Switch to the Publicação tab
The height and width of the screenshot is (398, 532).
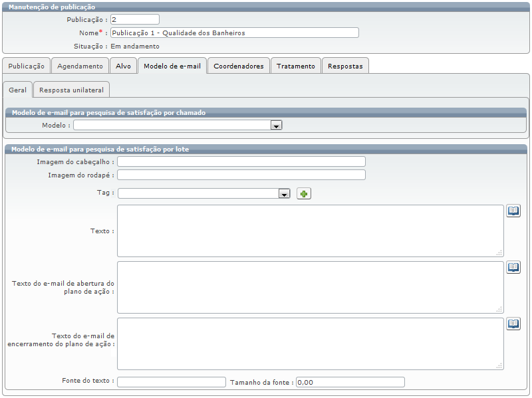(x=27, y=66)
